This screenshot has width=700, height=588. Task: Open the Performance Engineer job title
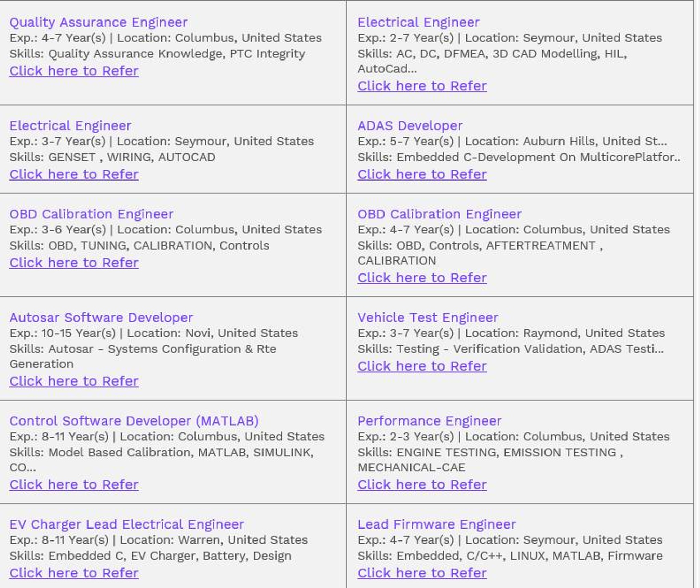[429, 421]
